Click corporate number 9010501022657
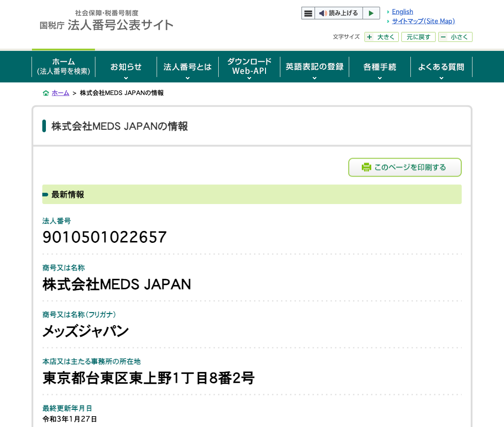This screenshot has width=504, height=427. (x=104, y=237)
